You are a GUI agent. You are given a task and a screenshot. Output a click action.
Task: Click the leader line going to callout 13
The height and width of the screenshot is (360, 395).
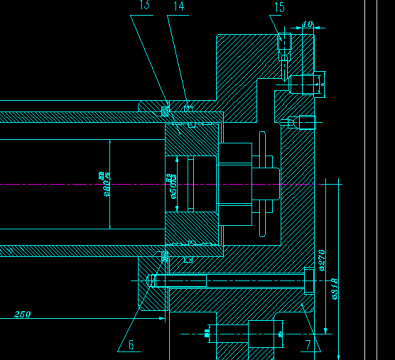[149, 61]
